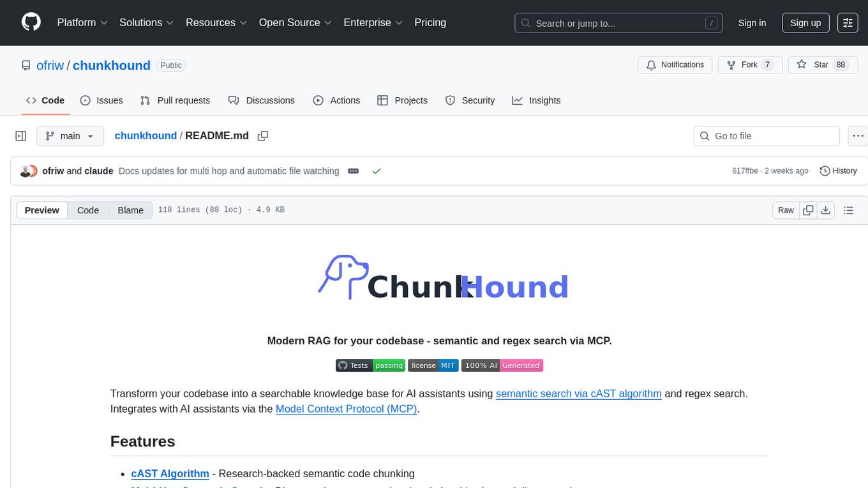Open the chunkhound repository link
This screenshot has height=488, width=868.
[112, 65]
